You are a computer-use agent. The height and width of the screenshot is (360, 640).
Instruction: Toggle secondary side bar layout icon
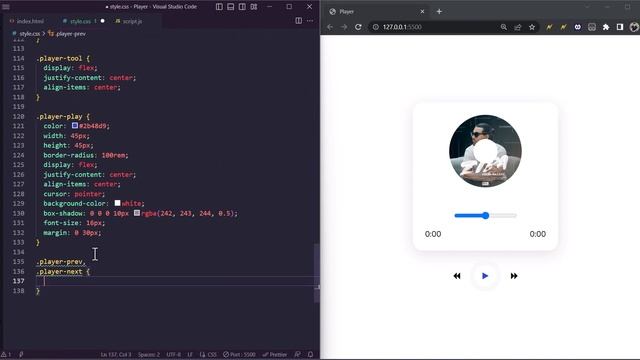click(242, 7)
